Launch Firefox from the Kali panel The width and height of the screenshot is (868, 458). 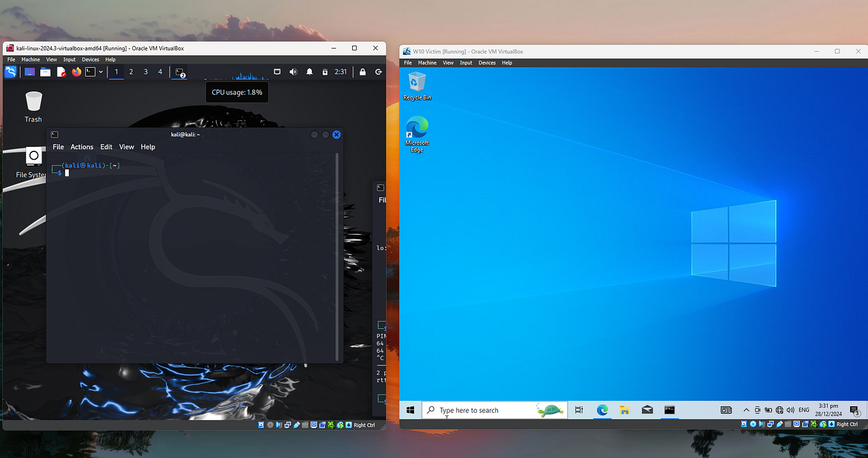pyautogui.click(x=77, y=72)
